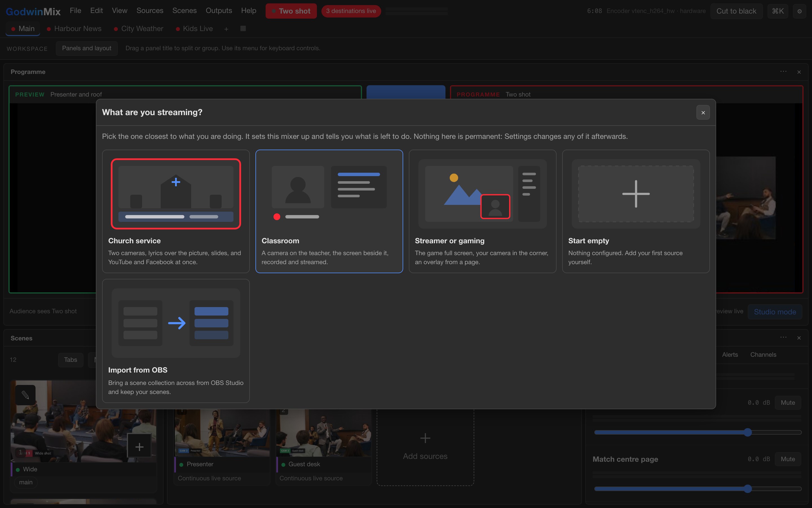Open the Help menu
Image resolution: width=812 pixels, height=508 pixels.
tap(249, 11)
